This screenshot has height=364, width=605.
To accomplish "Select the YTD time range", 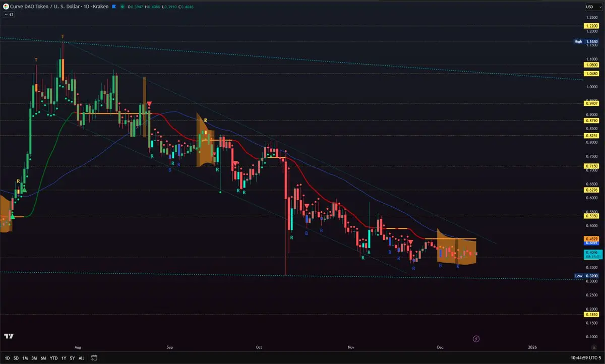I will 54,358.
